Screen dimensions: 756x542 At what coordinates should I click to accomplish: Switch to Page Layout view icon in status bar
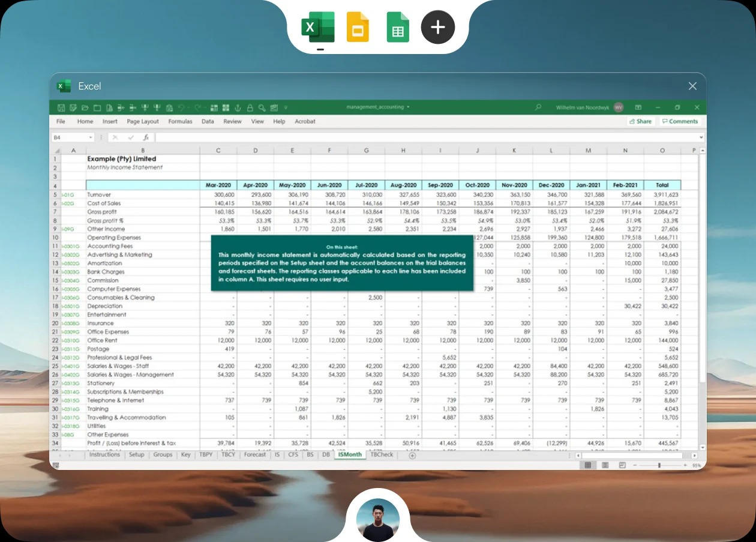click(x=605, y=465)
